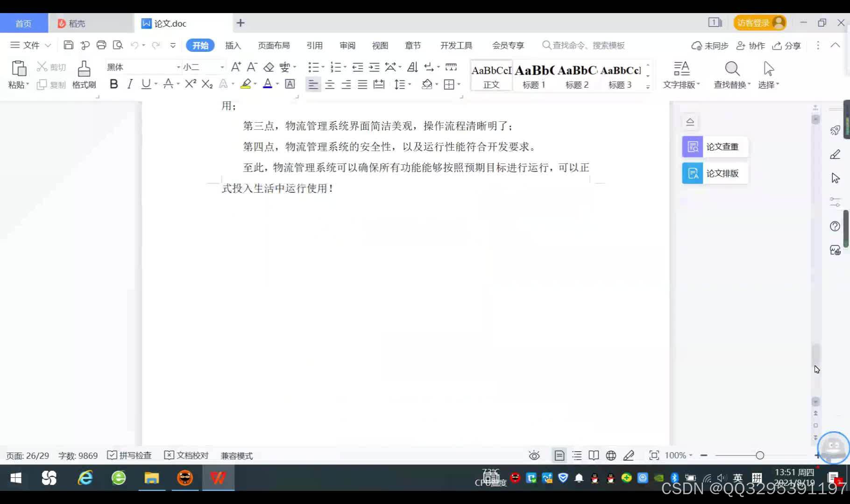Click the 分享 share button
This screenshot has height=504, width=850.
pos(787,45)
